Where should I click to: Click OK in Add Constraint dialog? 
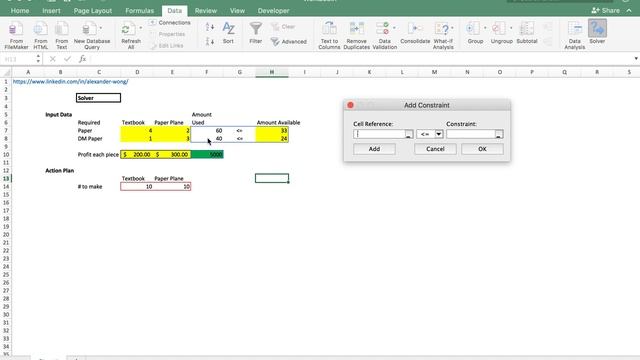point(482,149)
